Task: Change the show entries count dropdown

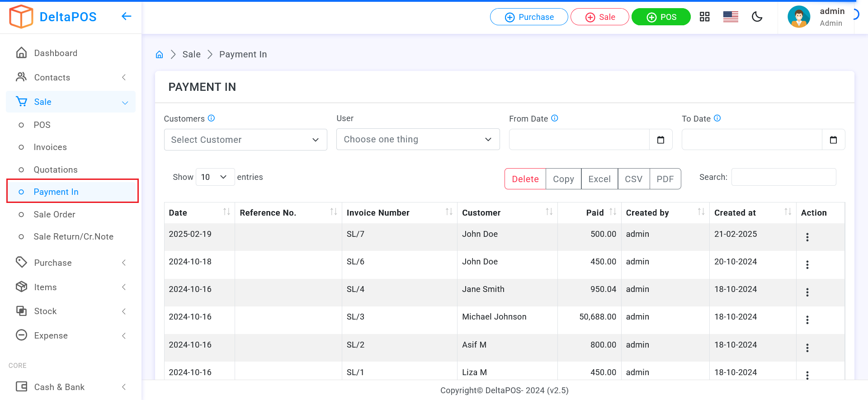Action: click(x=215, y=177)
